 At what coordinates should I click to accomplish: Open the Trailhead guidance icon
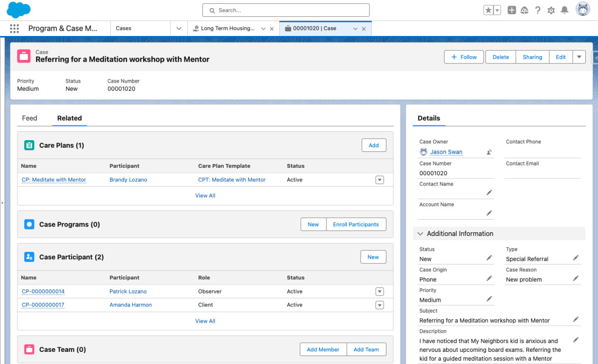pos(524,10)
